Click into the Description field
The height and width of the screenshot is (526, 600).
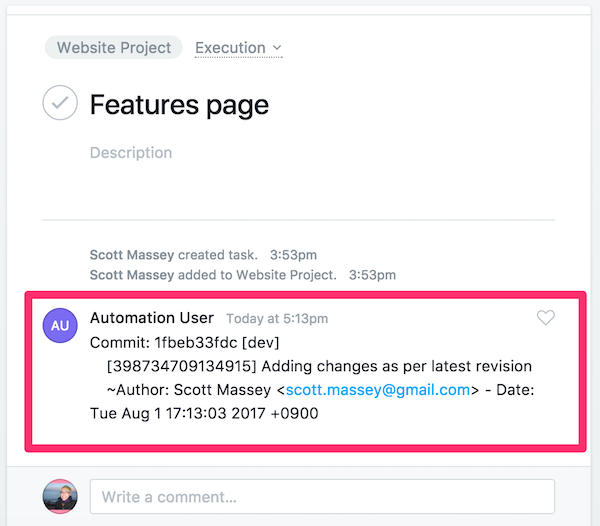point(131,153)
